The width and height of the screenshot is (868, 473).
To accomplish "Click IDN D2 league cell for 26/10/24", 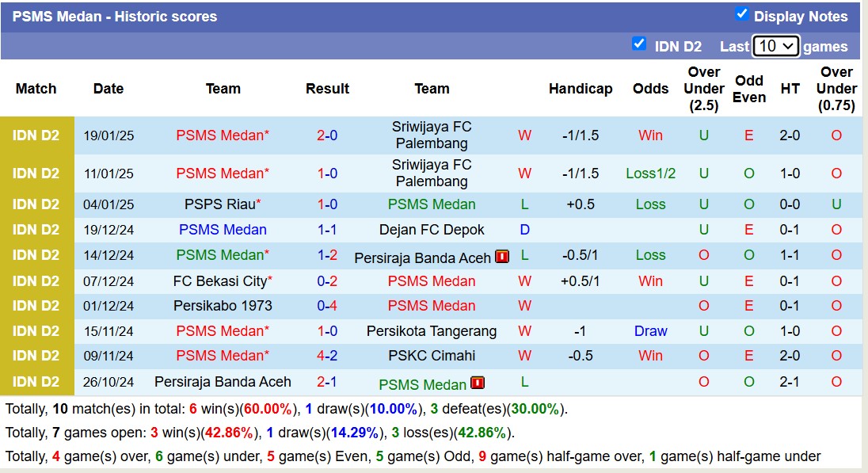I will pos(36,382).
